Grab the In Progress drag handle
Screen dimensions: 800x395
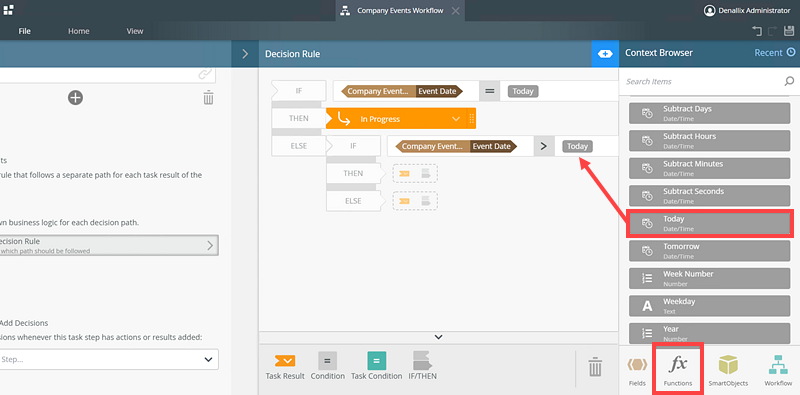coord(471,119)
